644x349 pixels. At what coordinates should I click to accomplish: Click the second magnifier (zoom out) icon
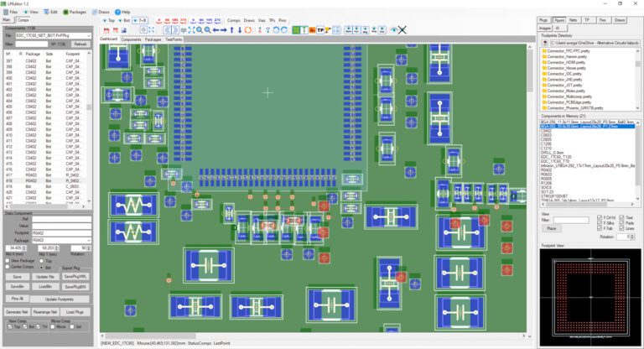click(x=207, y=30)
